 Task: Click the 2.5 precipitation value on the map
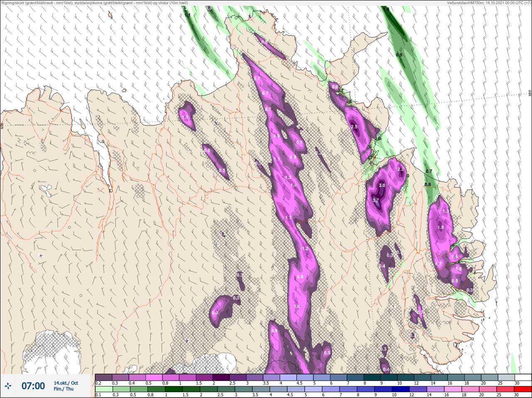pos(354,127)
